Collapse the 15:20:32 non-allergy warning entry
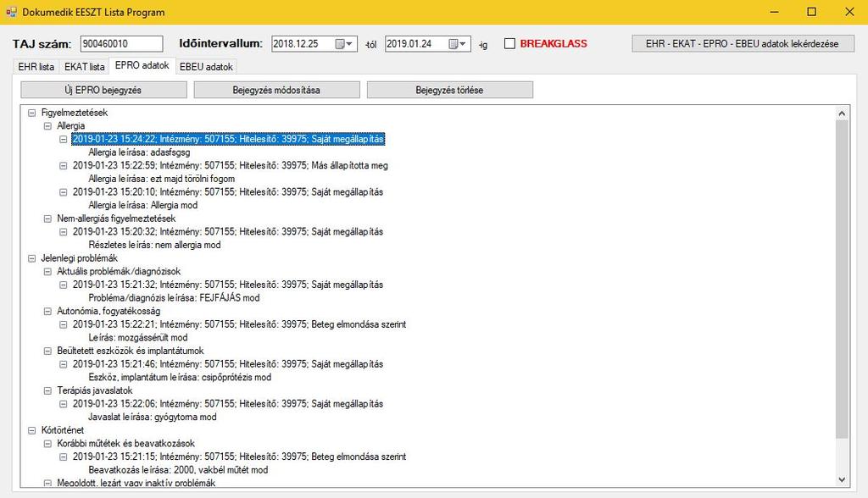Screen dimensions: 868x498 click(63, 232)
